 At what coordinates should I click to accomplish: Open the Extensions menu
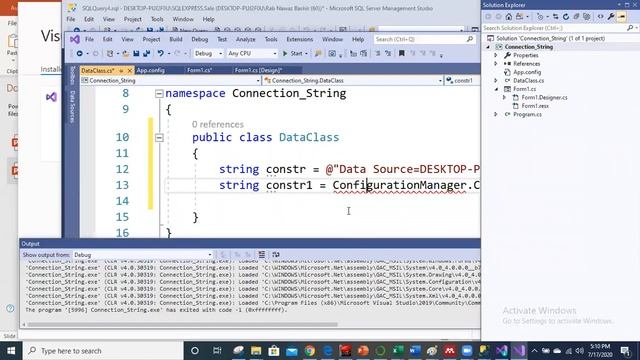[x=300, y=39]
